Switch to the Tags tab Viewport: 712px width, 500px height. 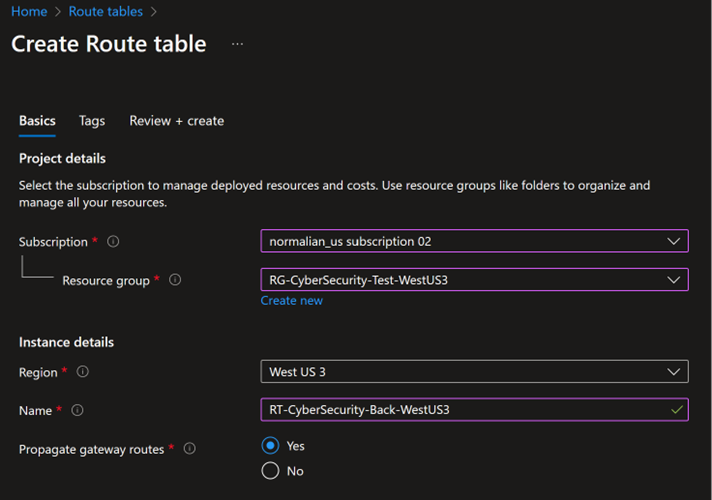coord(92,121)
